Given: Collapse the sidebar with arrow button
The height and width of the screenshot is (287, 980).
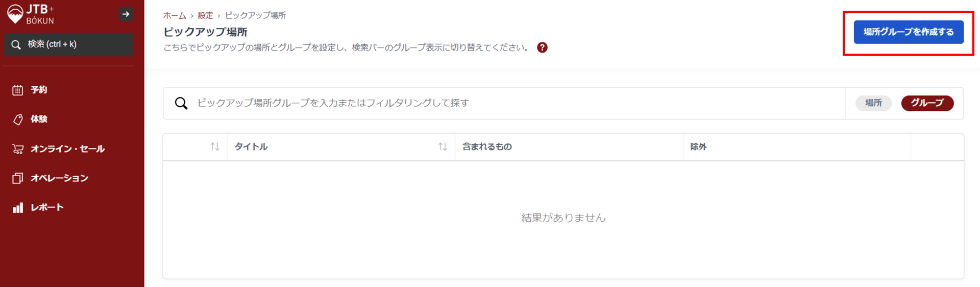Looking at the screenshot, I should [x=126, y=14].
